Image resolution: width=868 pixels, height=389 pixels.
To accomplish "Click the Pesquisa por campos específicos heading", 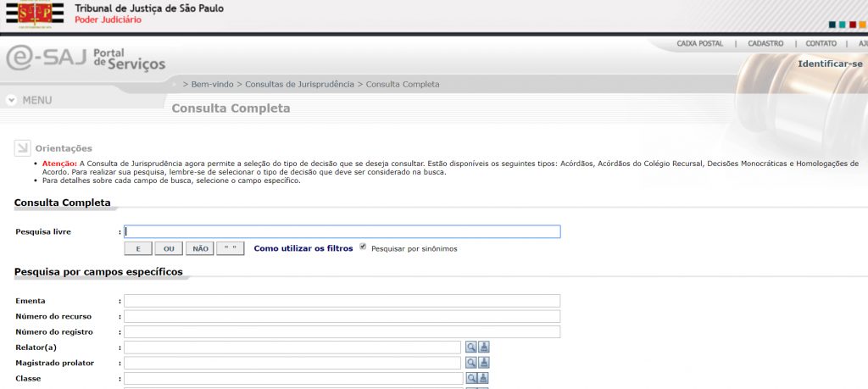I will [x=98, y=272].
